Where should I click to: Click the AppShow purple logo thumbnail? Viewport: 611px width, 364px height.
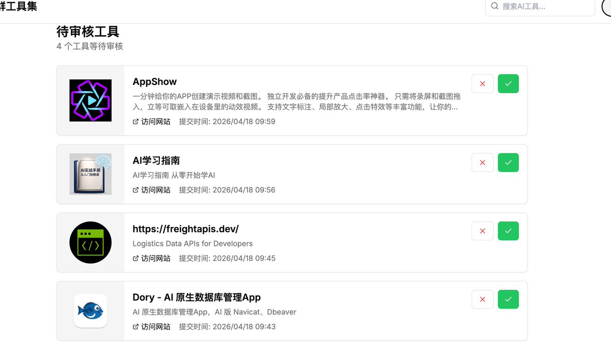(x=90, y=100)
